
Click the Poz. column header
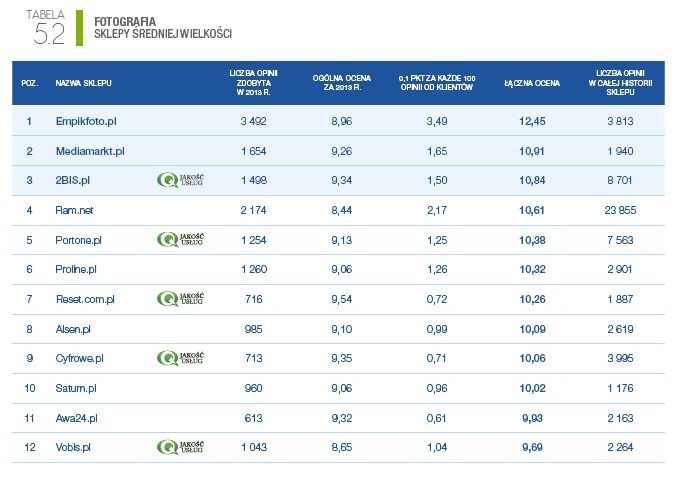(x=30, y=83)
